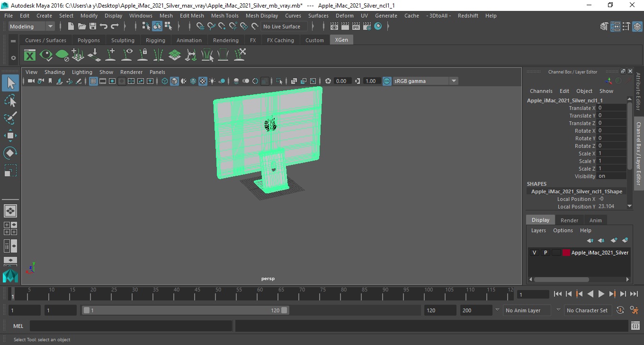Toggle textured display checker icon

pos(203,81)
